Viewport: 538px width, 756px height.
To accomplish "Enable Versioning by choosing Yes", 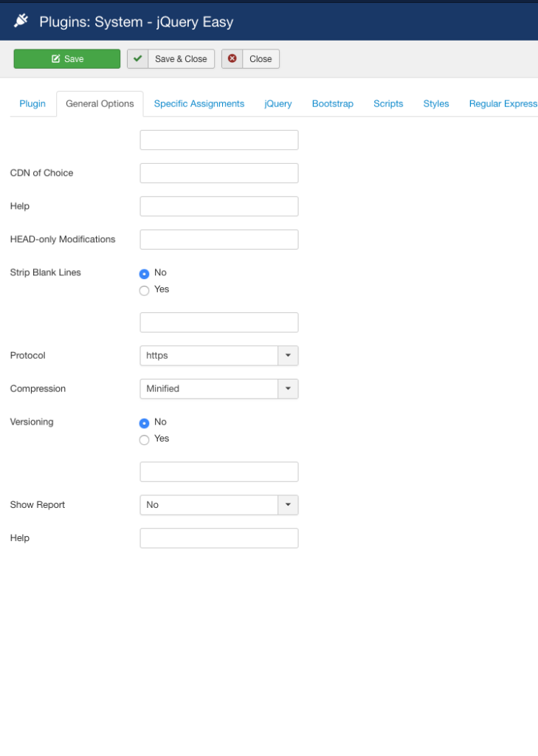I will [x=145, y=439].
